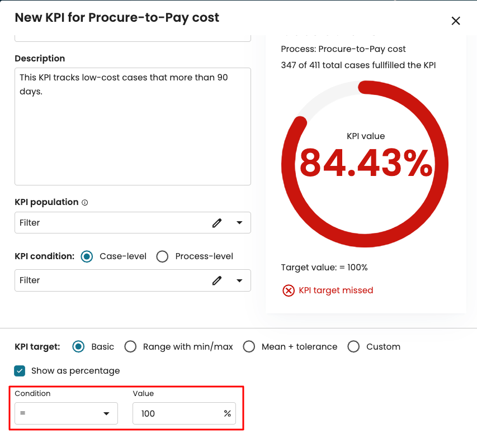
Task: Select the Process-level radio button
Action: click(162, 256)
